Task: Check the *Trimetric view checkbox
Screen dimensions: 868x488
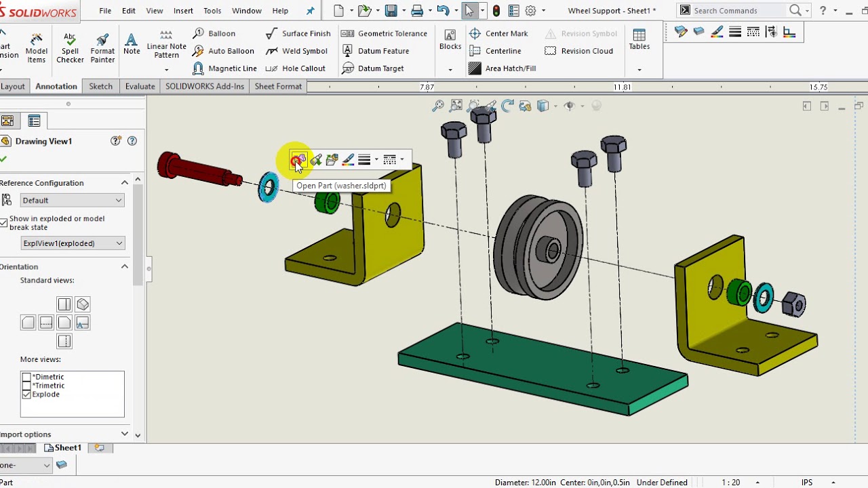Action: pyautogui.click(x=26, y=386)
